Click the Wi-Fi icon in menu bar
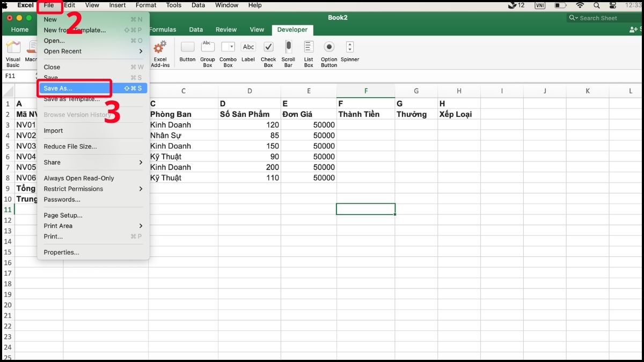Image resolution: width=644 pixels, height=362 pixels. [580, 5]
